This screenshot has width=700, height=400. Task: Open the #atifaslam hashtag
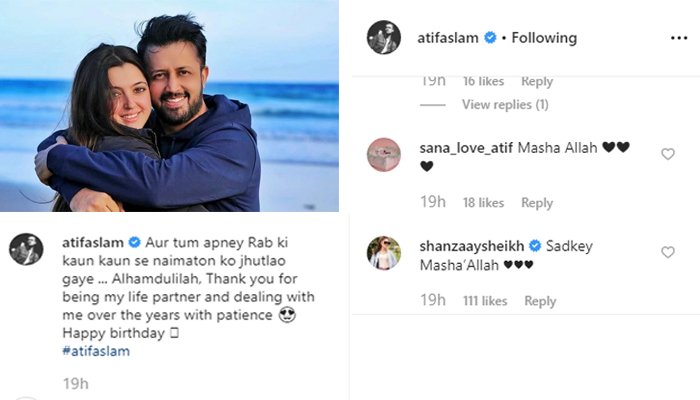point(96,351)
